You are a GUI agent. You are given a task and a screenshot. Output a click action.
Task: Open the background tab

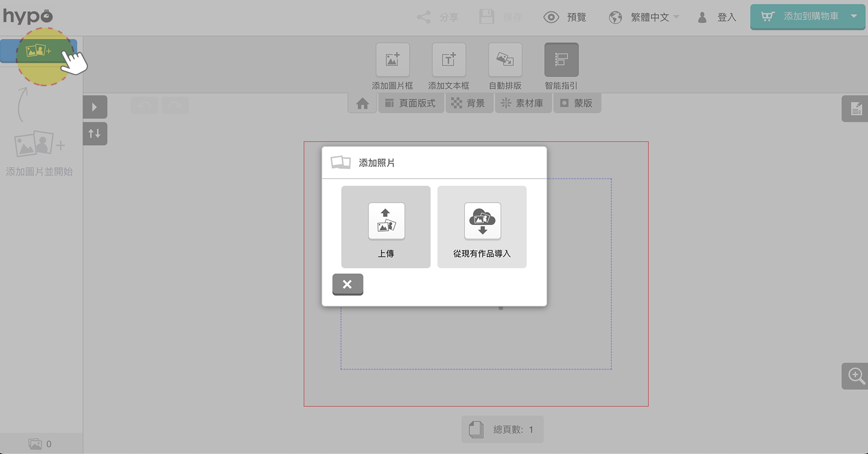[468, 103]
